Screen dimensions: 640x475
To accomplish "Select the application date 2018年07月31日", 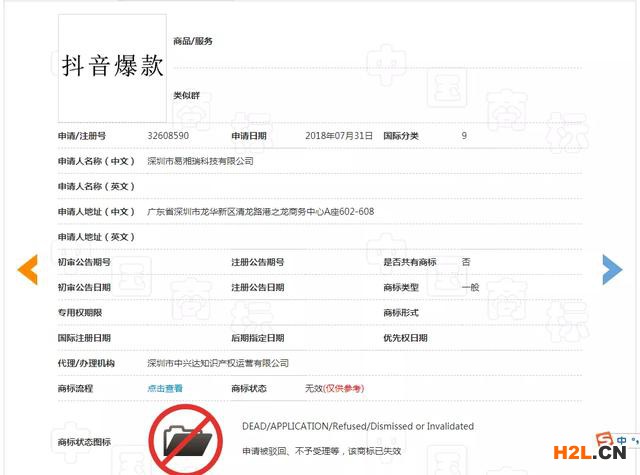I will pos(339,136).
